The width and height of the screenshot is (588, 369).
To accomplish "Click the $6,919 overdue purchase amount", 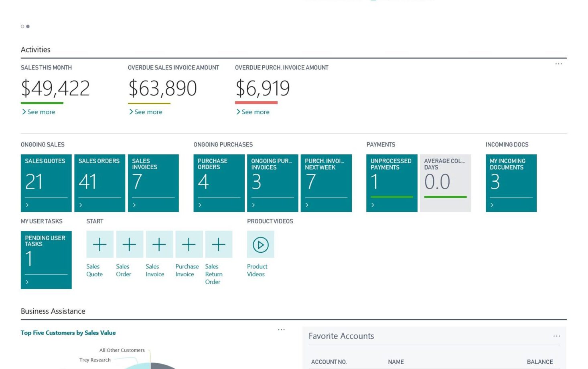I will (x=262, y=88).
